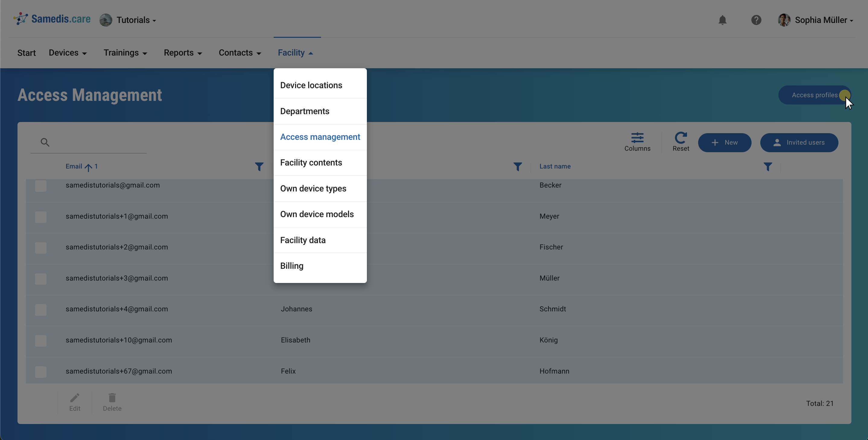Open the notifications bell
Screen dimensions: 868x440
(x=723, y=20)
